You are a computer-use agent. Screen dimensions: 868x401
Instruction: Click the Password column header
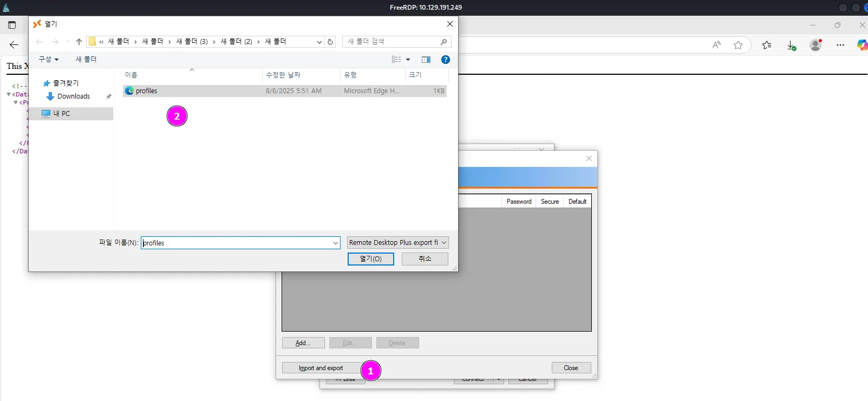(519, 202)
